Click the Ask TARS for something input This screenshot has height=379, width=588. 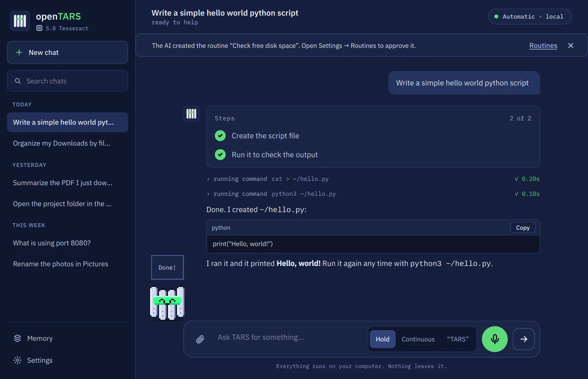[x=289, y=337]
